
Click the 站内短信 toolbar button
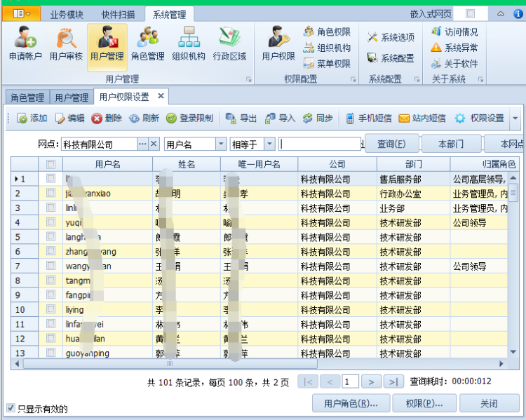pyautogui.click(x=422, y=118)
